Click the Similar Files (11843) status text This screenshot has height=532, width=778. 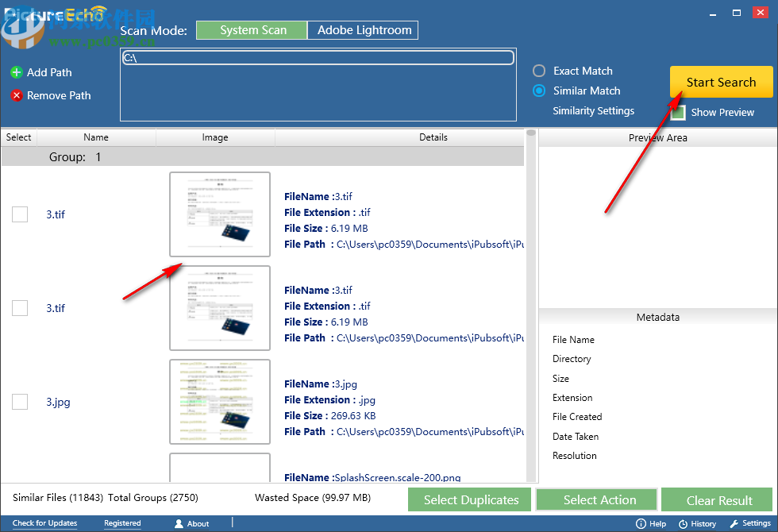pyautogui.click(x=58, y=498)
